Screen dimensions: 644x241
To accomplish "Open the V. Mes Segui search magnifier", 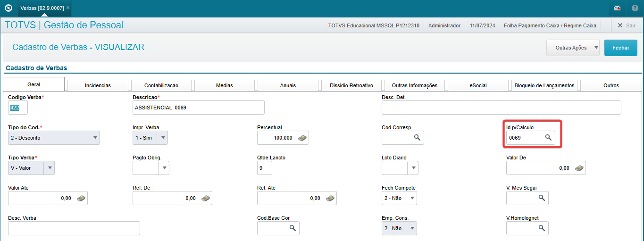I will [542, 198].
